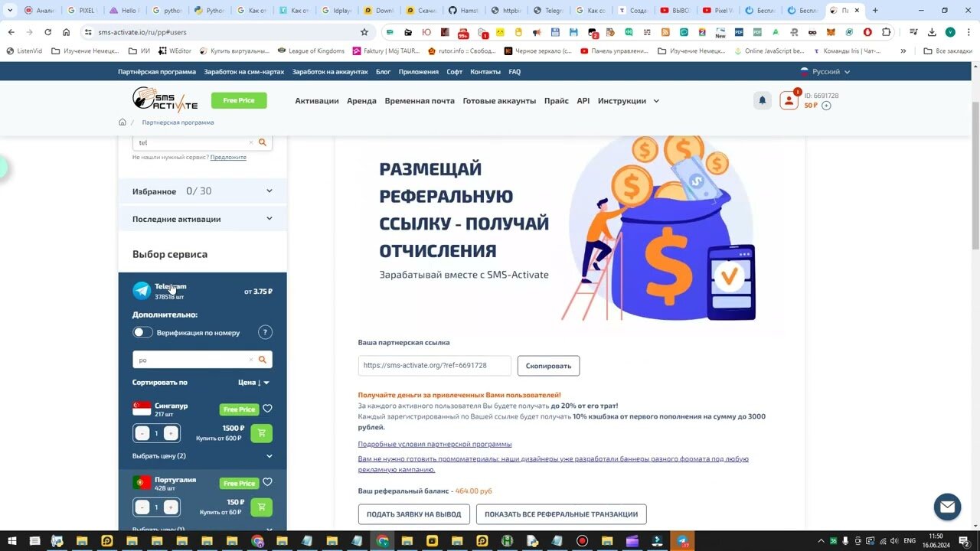
Task: Add Singapore to favorites heart
Action: 267,409
